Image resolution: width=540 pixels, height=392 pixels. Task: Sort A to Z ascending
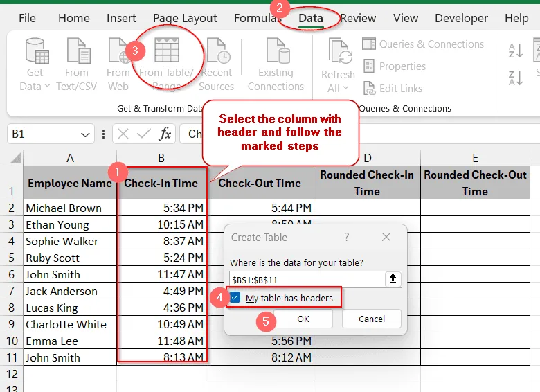[x=516, y=51]
